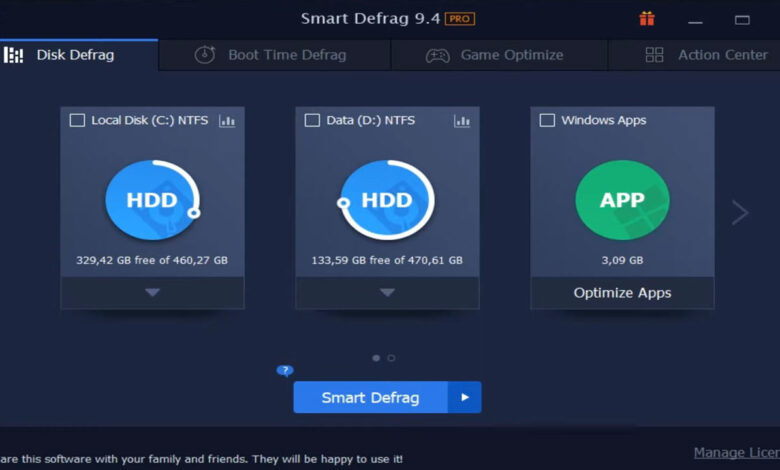Click the share-with-family-and-friends message
This screenshot has height=470, width=780.
201,459
